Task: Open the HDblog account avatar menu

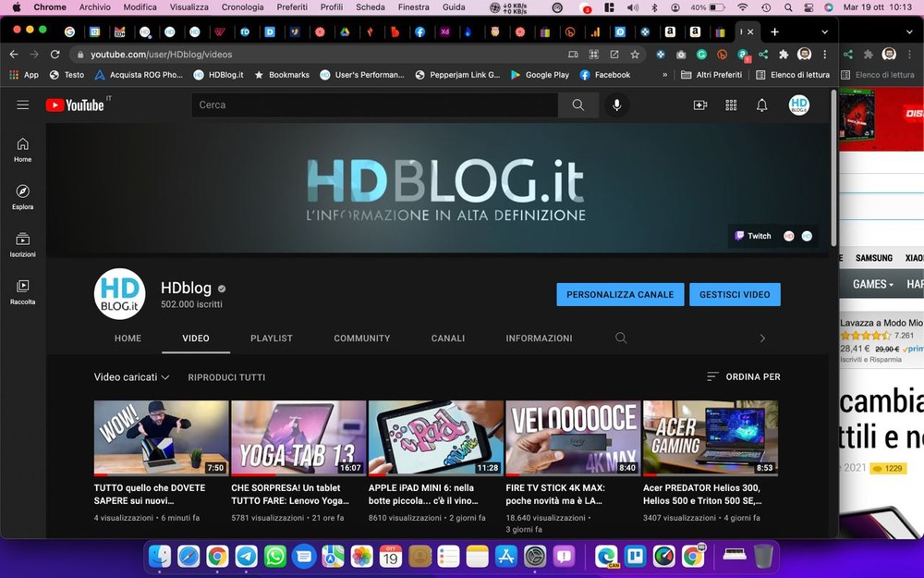Action: pos(799,105)
